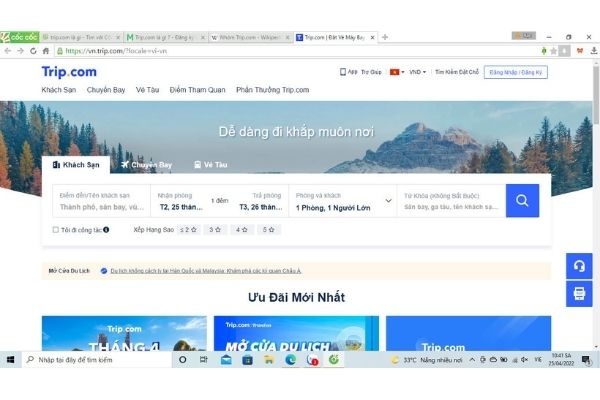Screen dimensions: 600x400
Task: Click the Tháng 4 promotion banner
Action: [124, 333]
